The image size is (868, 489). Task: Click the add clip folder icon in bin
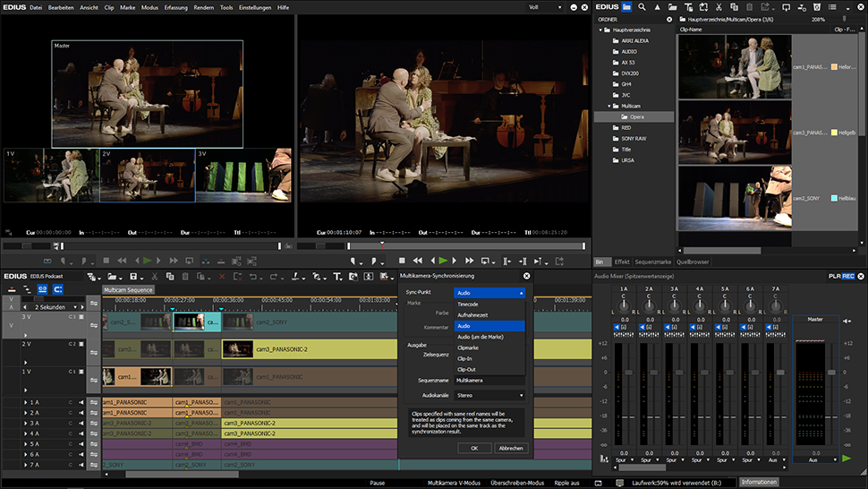[672, 7]
